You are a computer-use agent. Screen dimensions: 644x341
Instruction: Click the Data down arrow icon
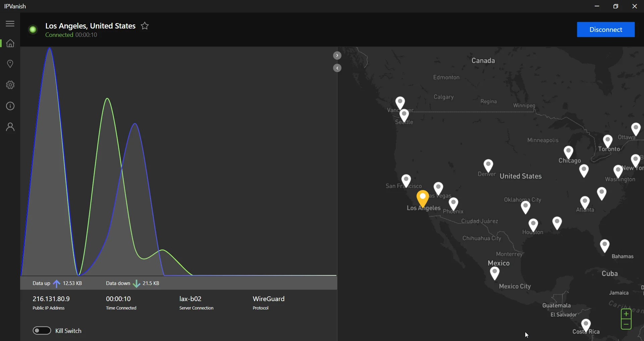pos(137,284)
